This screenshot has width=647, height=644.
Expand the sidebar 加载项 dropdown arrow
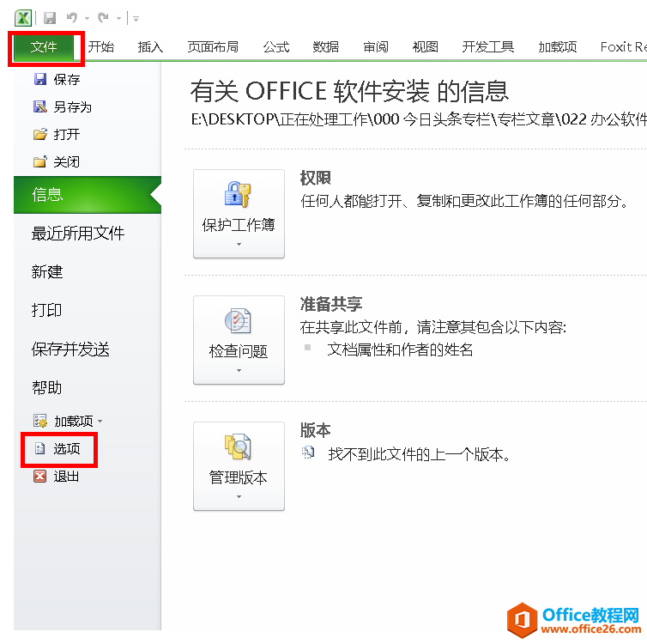(x=100, y=422)
